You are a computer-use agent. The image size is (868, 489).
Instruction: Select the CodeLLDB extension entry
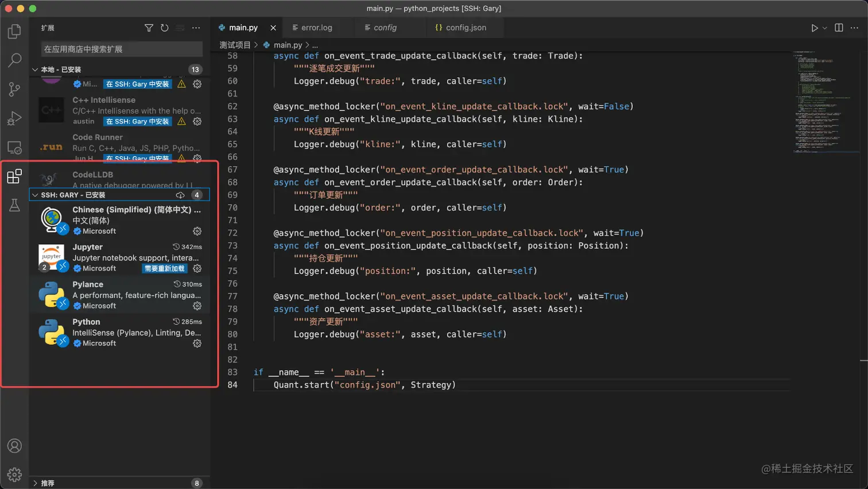[119, 178]
